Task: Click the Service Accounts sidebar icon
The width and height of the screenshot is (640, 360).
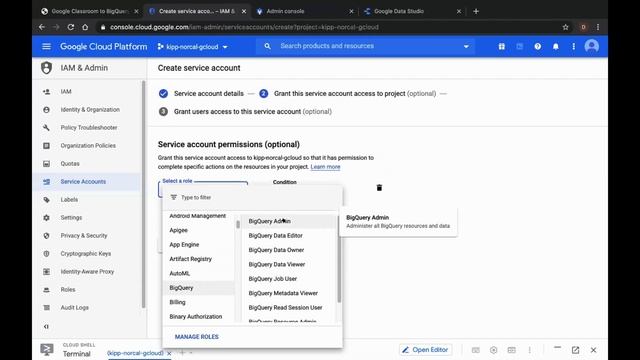Action: click(x=47, y=182)
